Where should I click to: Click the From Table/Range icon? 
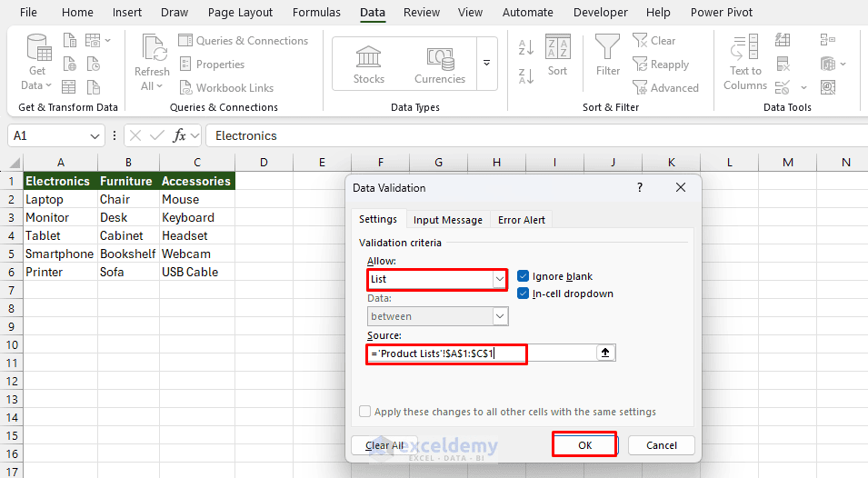pos(69,87)
